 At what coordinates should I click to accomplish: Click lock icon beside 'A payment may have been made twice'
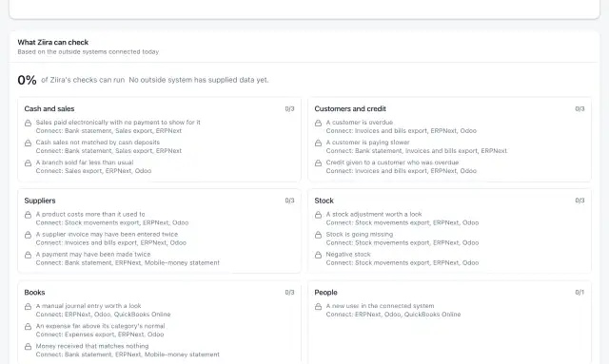pos(28,255)
